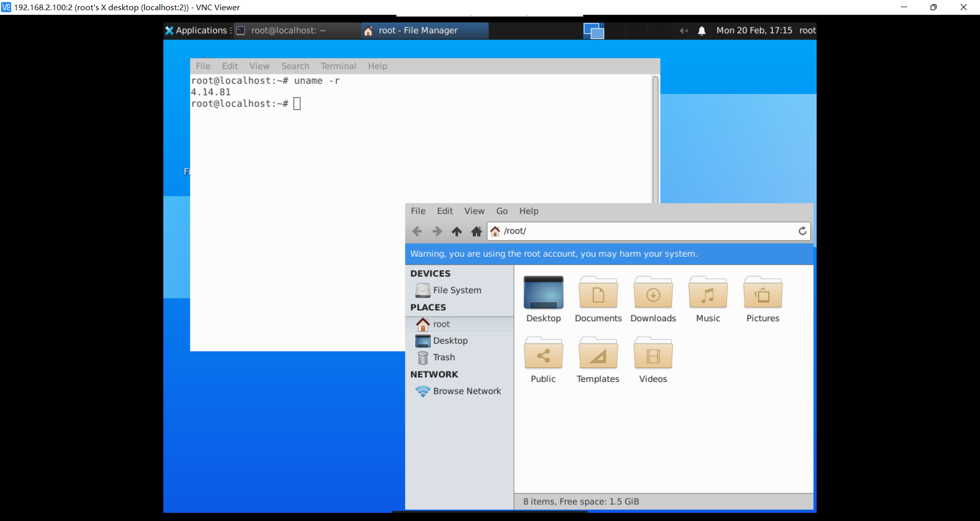Open Edit menu in terminal window
The height and width of the screenshot is (521, 980).
click(x=230, y=66)
